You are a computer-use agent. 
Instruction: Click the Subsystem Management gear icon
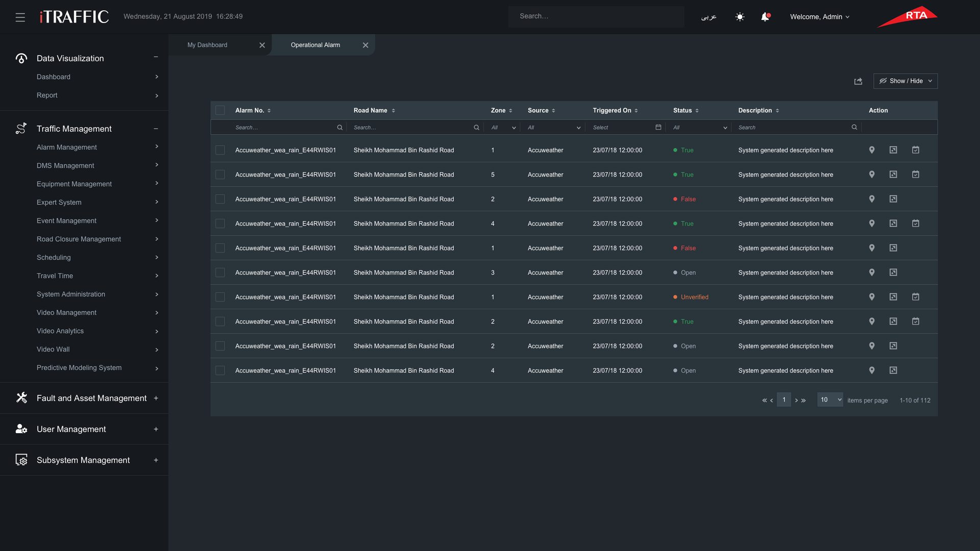click(21, 460)
